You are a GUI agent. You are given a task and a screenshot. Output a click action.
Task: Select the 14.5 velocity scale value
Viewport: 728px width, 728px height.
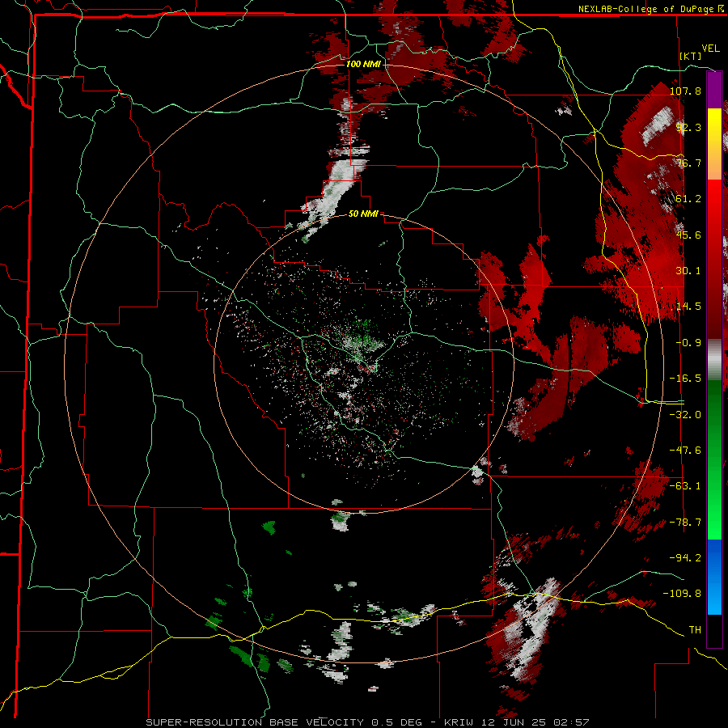688,307
